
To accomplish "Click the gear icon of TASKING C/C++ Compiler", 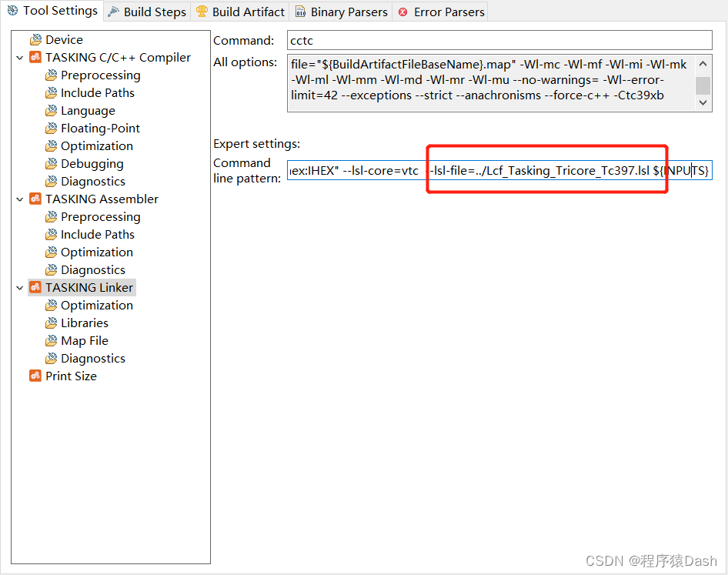I will click(35, 57).
